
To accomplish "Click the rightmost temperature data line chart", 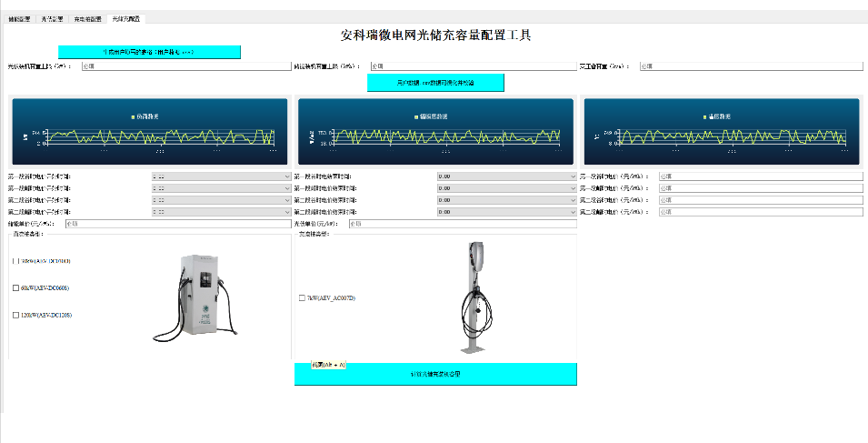I will [722, 132].
